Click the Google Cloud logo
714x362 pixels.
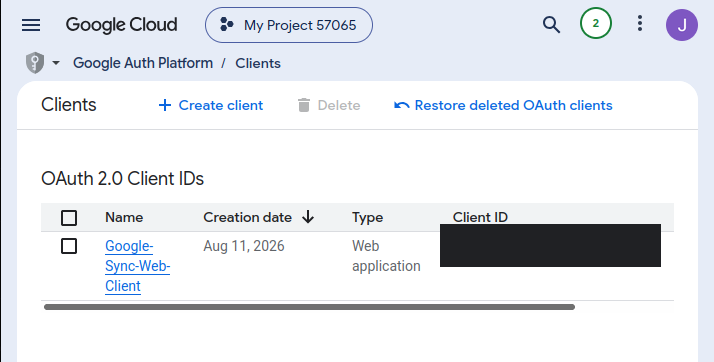coord(121,25)
